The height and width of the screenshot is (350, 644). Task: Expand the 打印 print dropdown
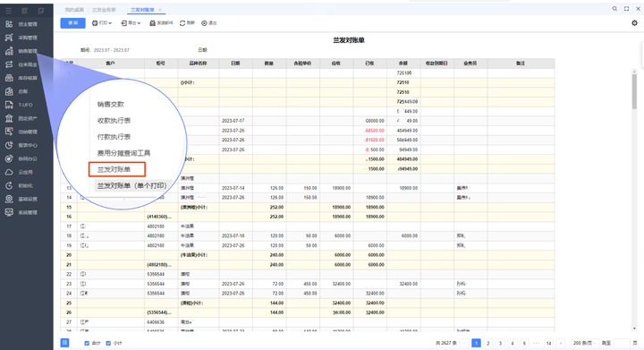click(102, 23)
